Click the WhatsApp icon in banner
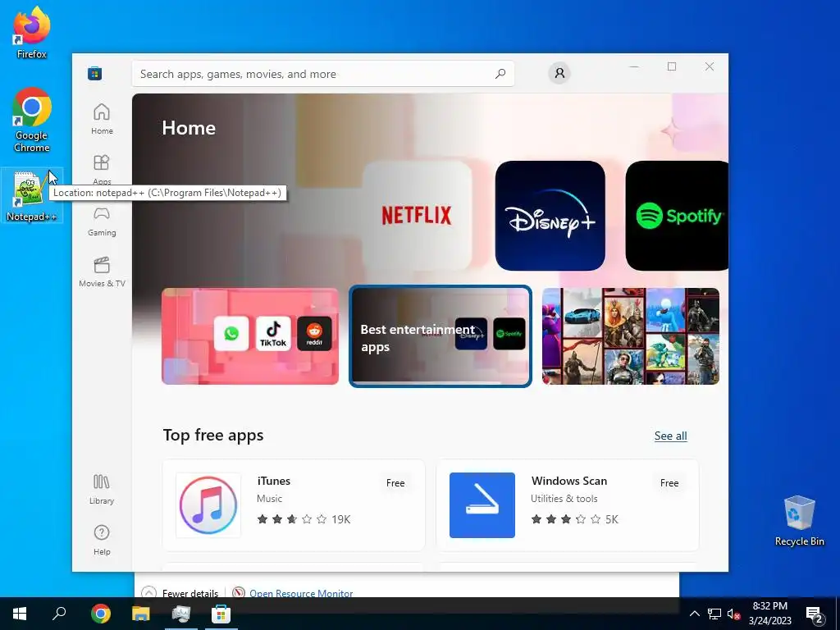The width and height of the screenshot is (840, 630). point(231,334)
